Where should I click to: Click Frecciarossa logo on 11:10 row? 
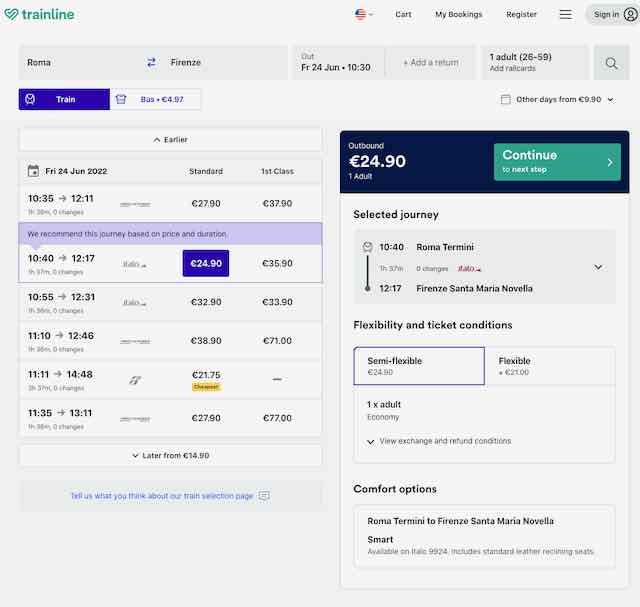coord(135,341)
